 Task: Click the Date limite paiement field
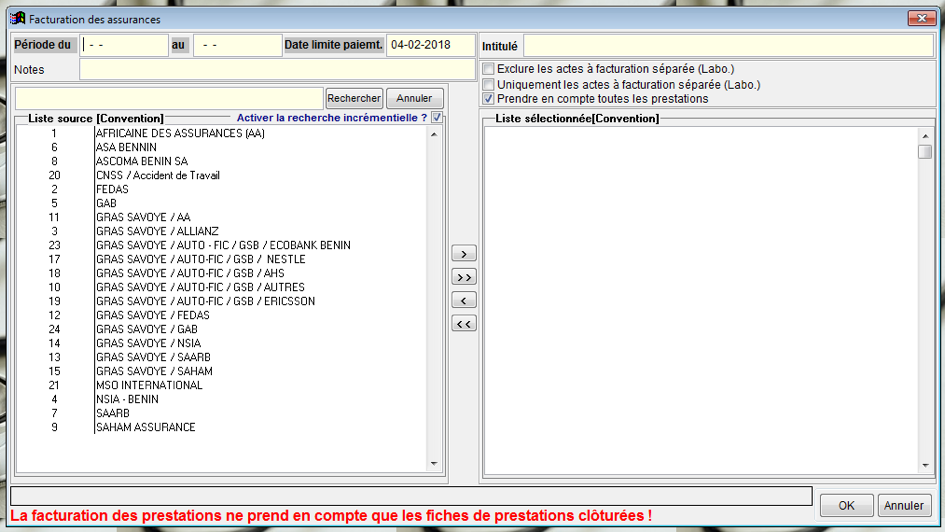point(430,45)
